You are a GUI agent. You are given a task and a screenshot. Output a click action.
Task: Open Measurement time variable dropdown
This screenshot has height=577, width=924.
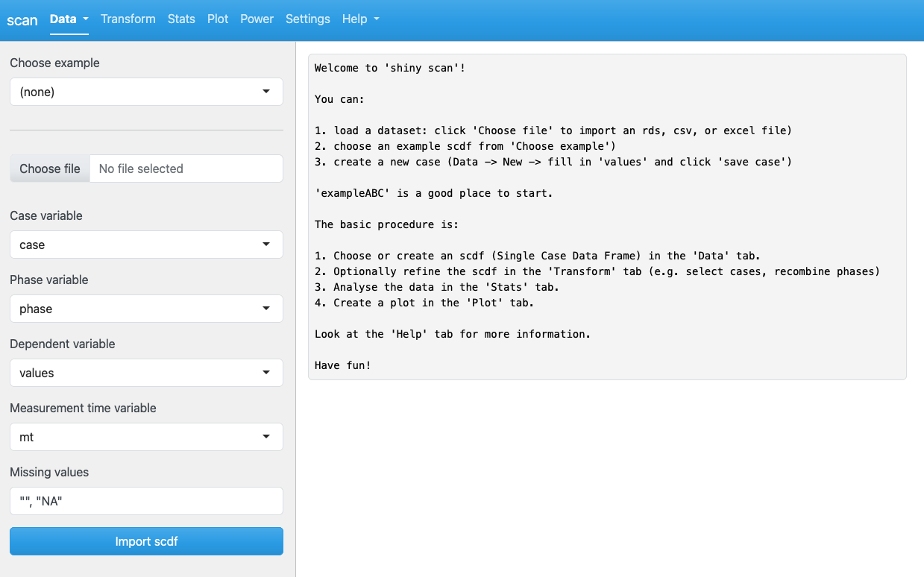pyautogui.click(x=146, y=437)
